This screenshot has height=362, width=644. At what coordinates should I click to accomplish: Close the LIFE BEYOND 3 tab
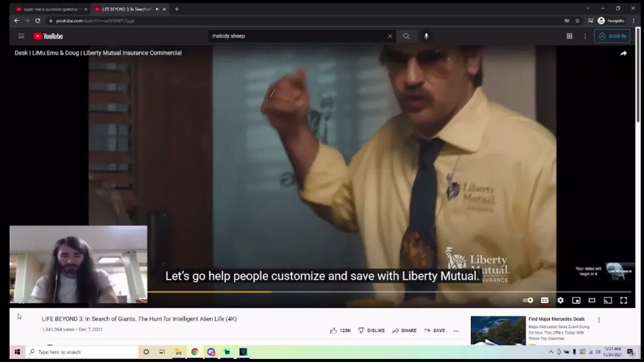[164, 9]
